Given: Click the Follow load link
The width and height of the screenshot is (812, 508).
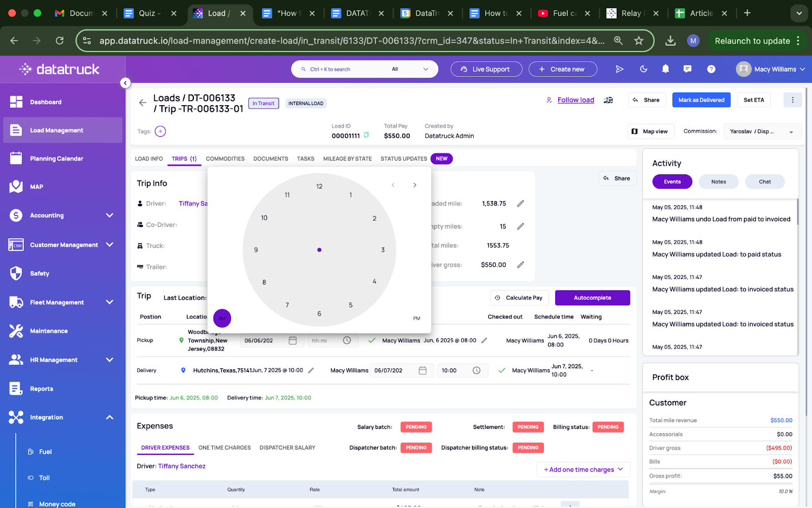Looking at the screenshot, I should [x=576, y=100].
